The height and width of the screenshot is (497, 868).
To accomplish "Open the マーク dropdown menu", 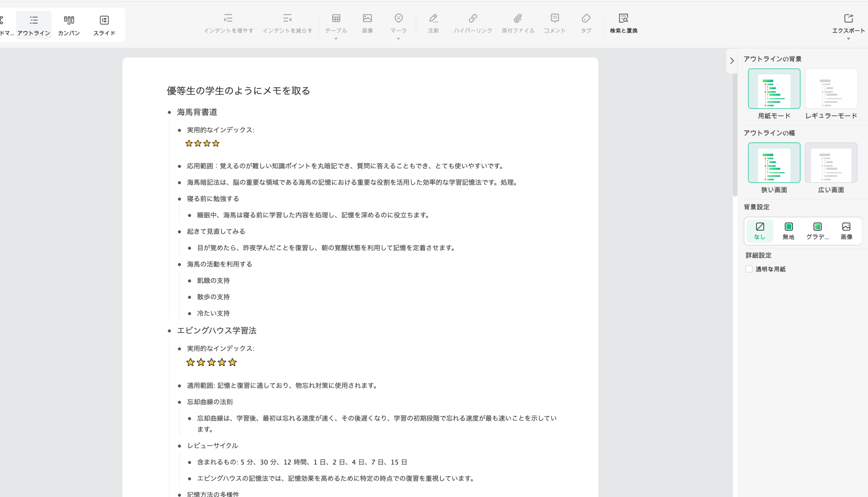I will point(398,39).
